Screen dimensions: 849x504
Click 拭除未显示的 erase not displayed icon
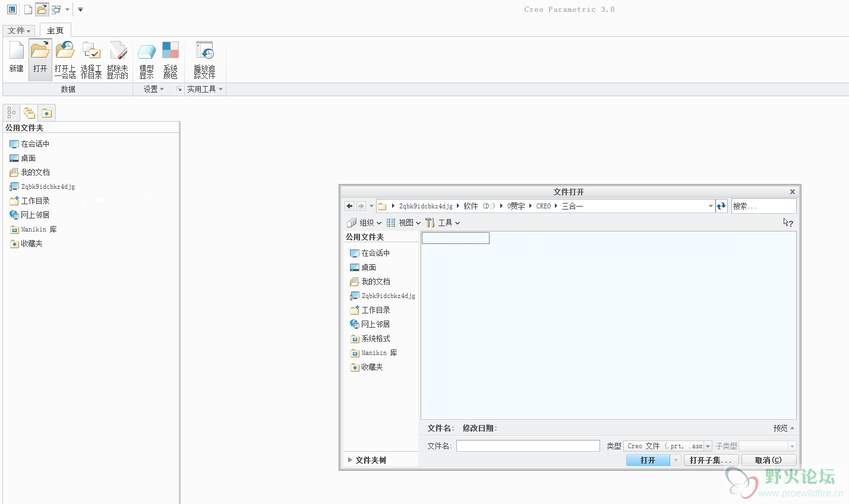coord(118,59)
